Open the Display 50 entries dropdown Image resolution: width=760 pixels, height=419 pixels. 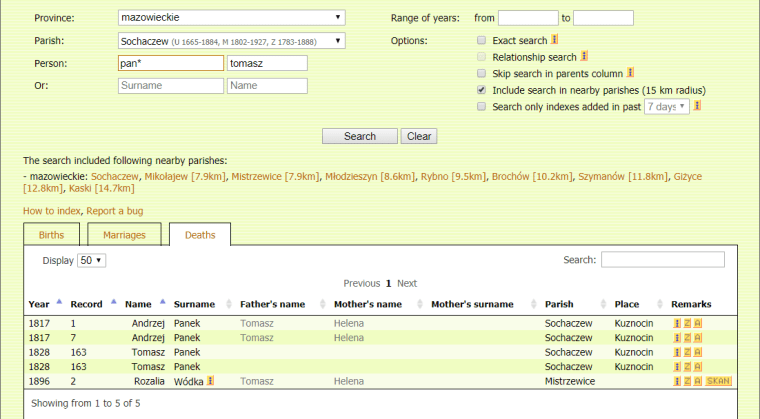pos(92,260)
